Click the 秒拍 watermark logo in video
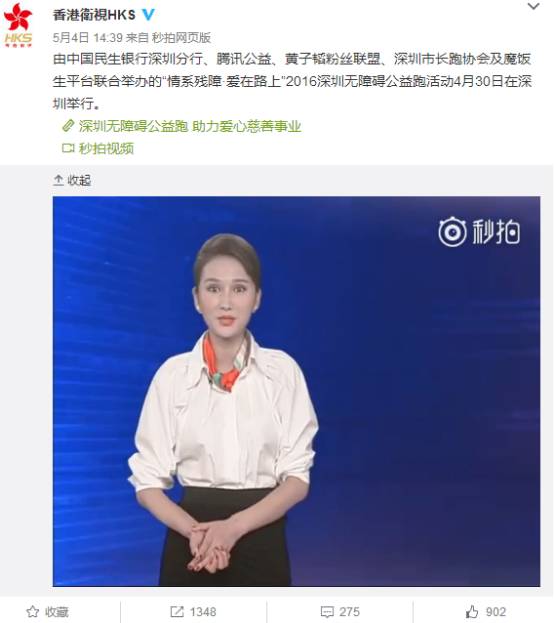The height and width of the screenshot is (623, 554). tap(479, 231)
